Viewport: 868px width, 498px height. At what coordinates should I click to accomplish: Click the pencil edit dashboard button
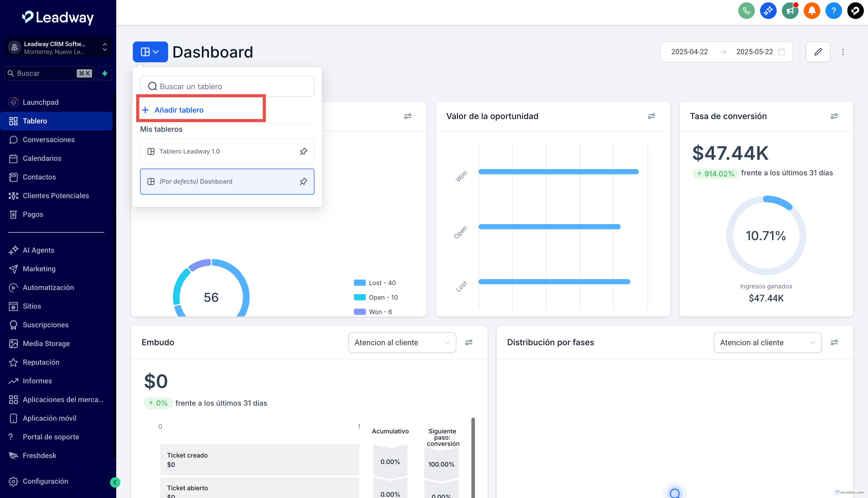point(818,52)
